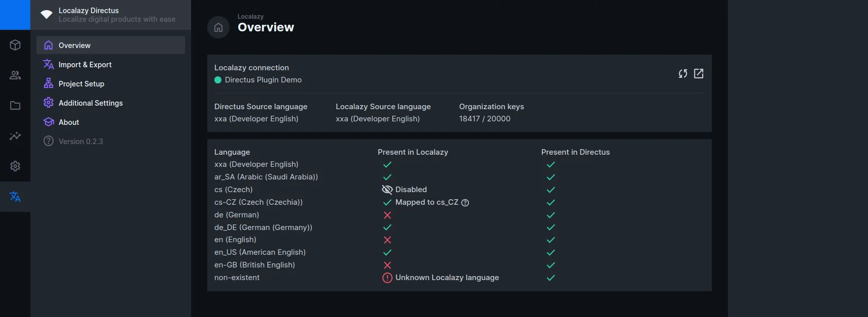868x317 pixels.
Task: Click the home icon beside the Overview heading
Action: pos(218,27)
